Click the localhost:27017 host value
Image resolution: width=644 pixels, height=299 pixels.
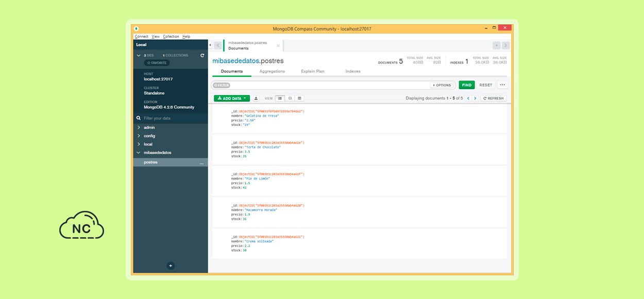(x=158, y=79)
